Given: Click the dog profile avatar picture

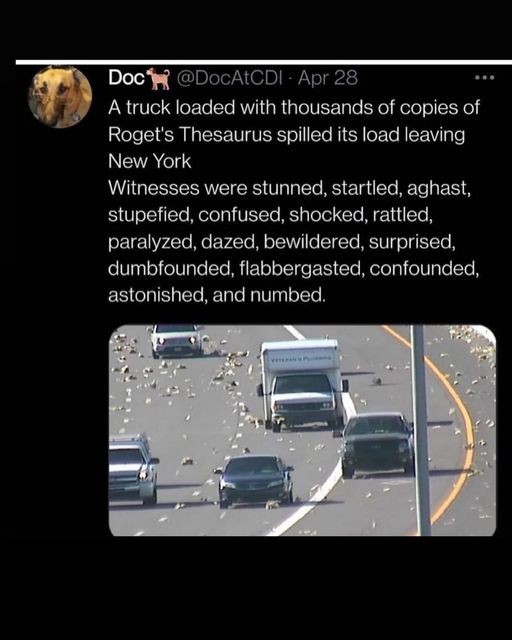Looking at the screenshot, I should point(60,97).
